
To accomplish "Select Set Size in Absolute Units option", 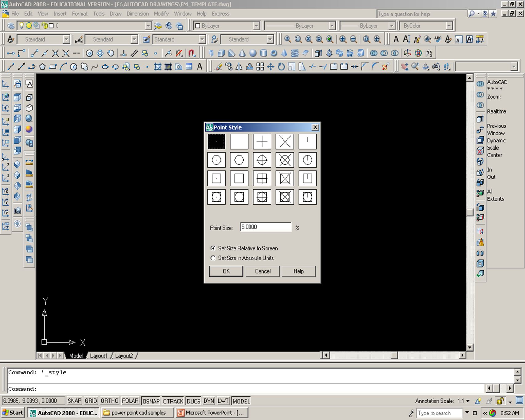I will 242,258.
